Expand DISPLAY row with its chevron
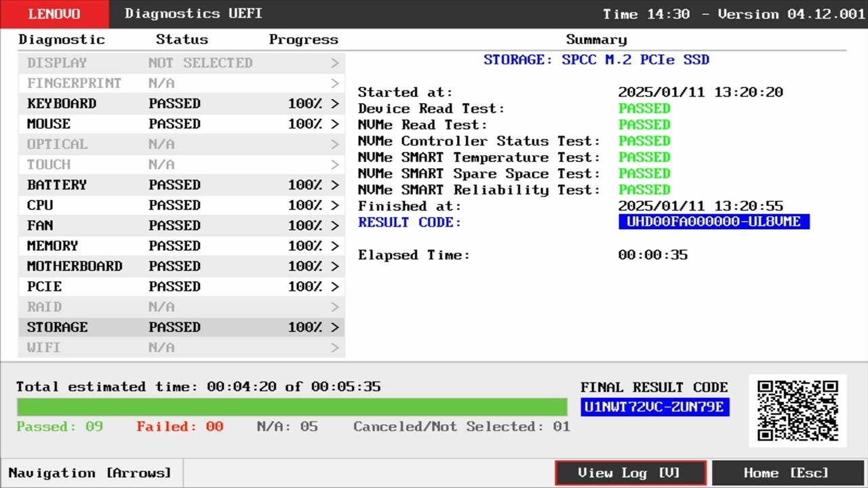 pos(335,63)
